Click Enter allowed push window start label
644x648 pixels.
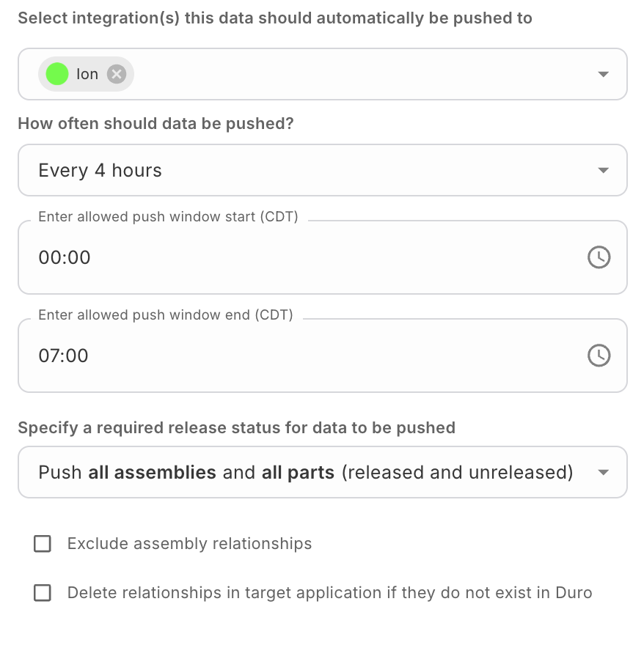pos(168,217)
